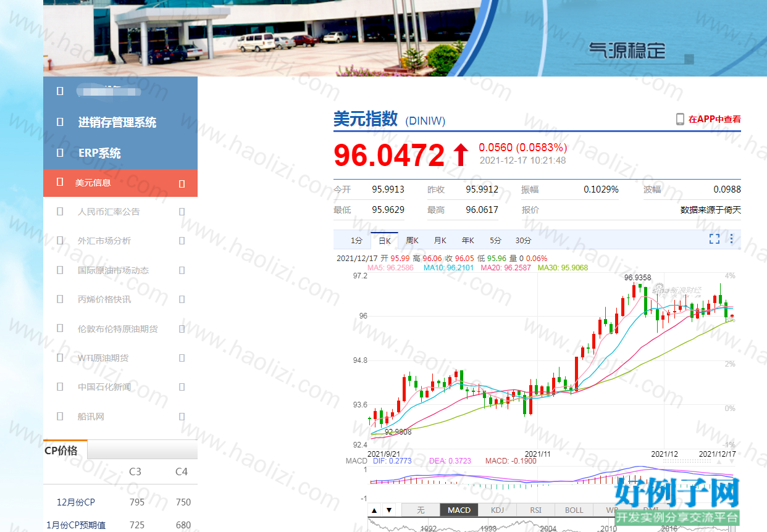Click the icon left of 美元信息

[60, 182]
